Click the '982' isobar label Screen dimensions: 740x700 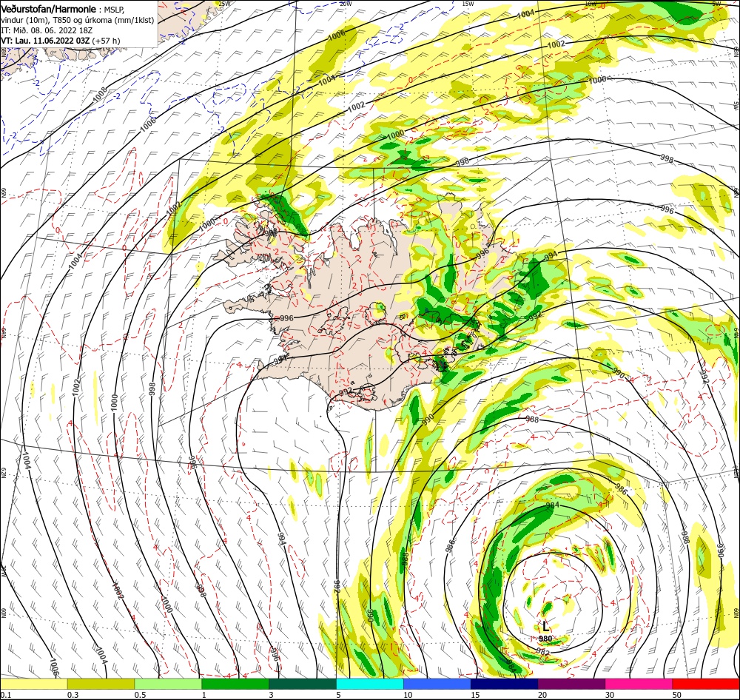click(x=543, y=651)
